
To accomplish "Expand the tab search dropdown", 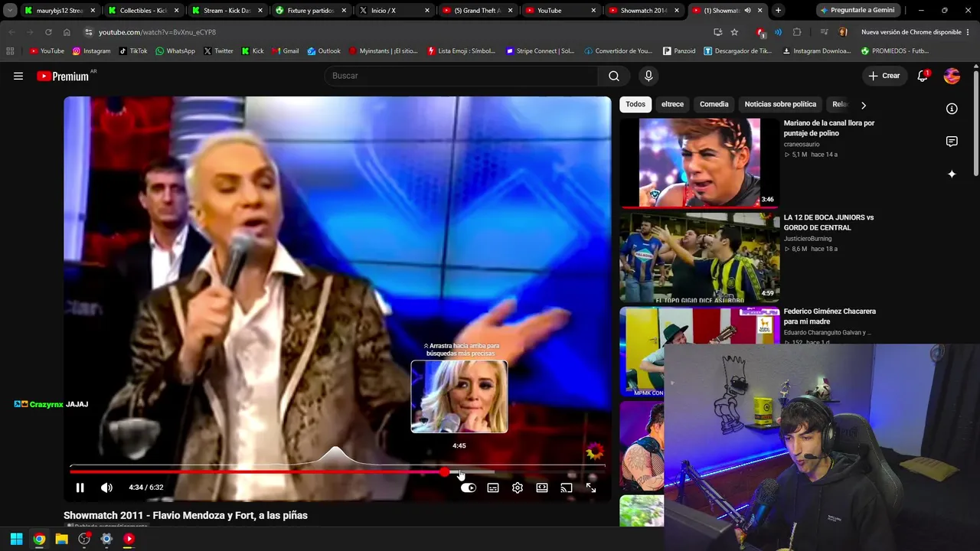I will pos(10,11).
